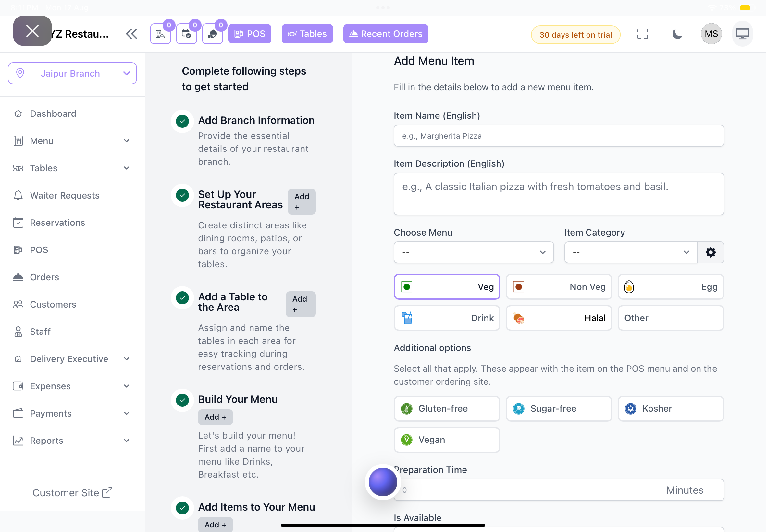Select Non Veg item type
Image resolution: width=766 pixels, height=532 pixels.
pos(559,287)
